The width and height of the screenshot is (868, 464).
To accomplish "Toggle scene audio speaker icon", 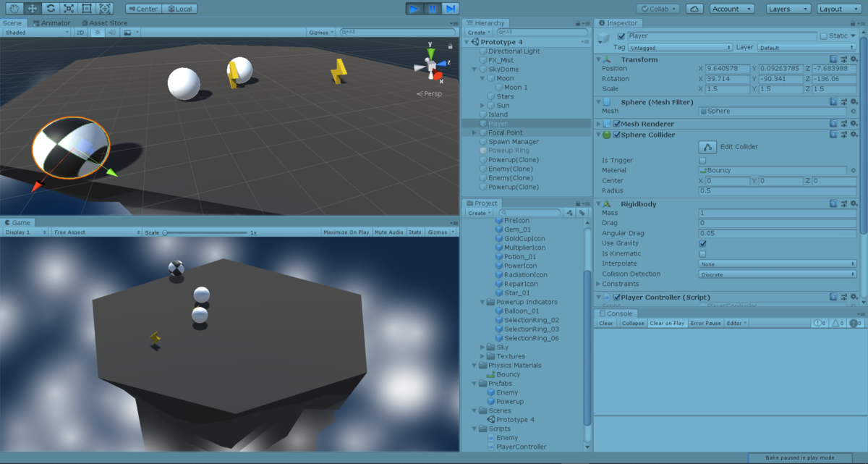I will tap(112, 33).
